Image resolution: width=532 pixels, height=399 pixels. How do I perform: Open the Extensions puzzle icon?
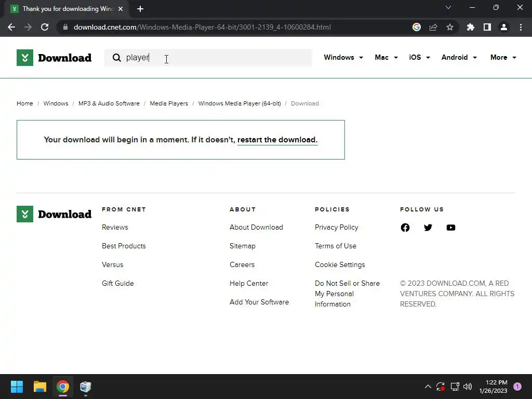[471, 27]
